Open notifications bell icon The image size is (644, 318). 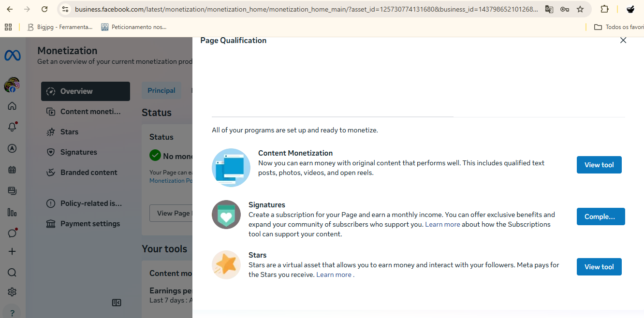[12, 127]
